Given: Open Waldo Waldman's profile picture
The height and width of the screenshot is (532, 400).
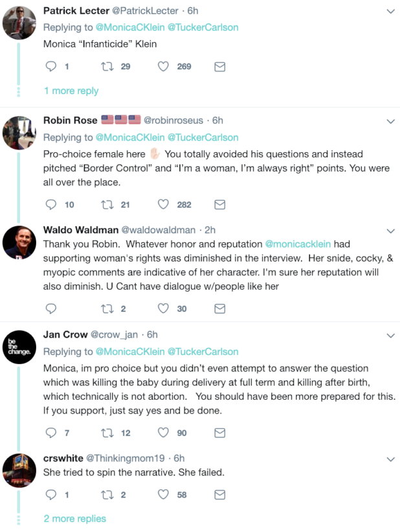Looking at the screenshot, I should point(19,242).
